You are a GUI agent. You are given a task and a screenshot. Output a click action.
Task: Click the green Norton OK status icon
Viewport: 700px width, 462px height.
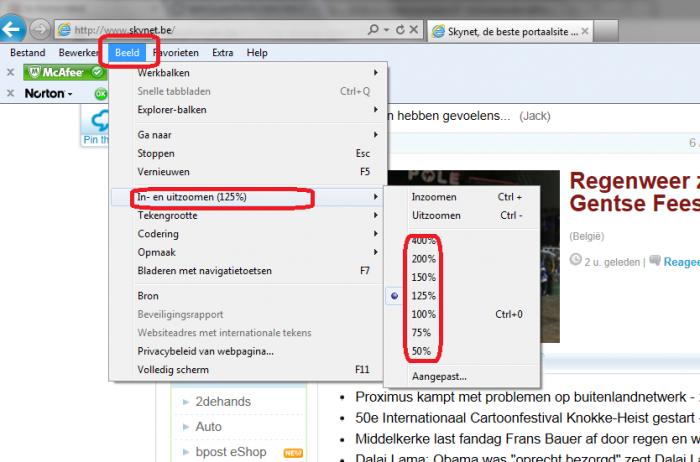(100, 94)
